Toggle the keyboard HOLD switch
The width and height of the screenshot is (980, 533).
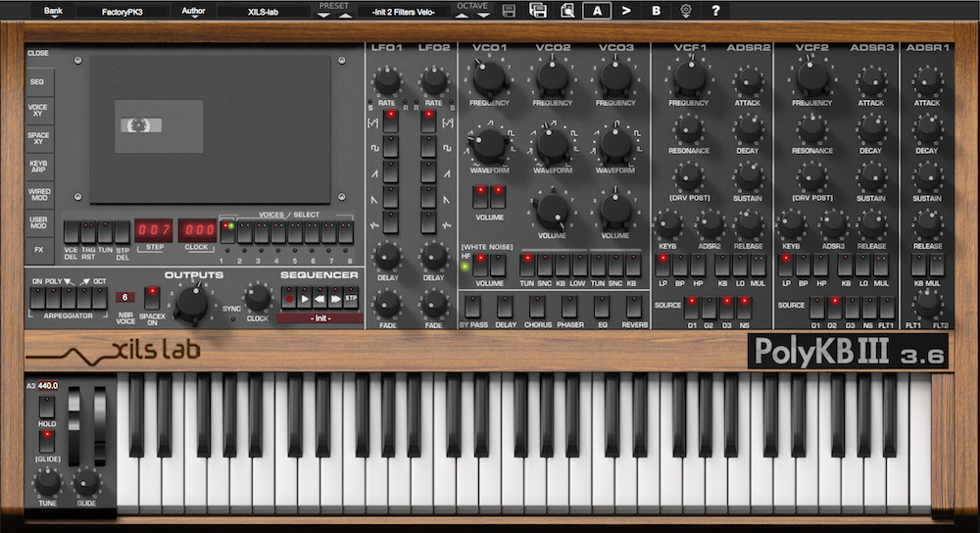click(46, 405)
